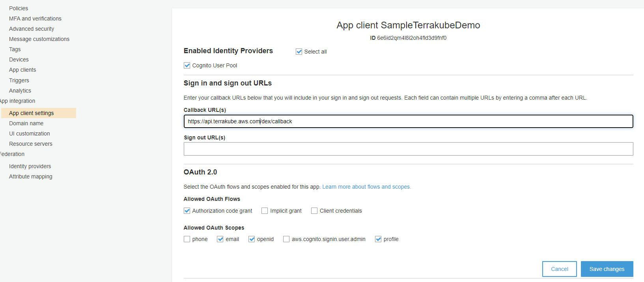Check the phone OAuth scope
This screenshot has height=282, width=644.
point(187,239)
